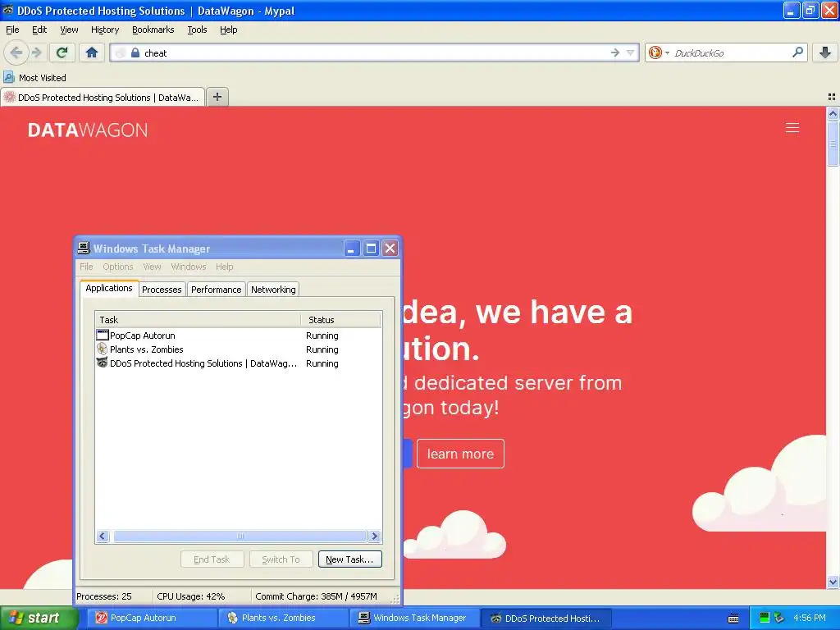Switch to PopCap Autorun taskbar button
The image size is (840, 630).
[152, 618]
